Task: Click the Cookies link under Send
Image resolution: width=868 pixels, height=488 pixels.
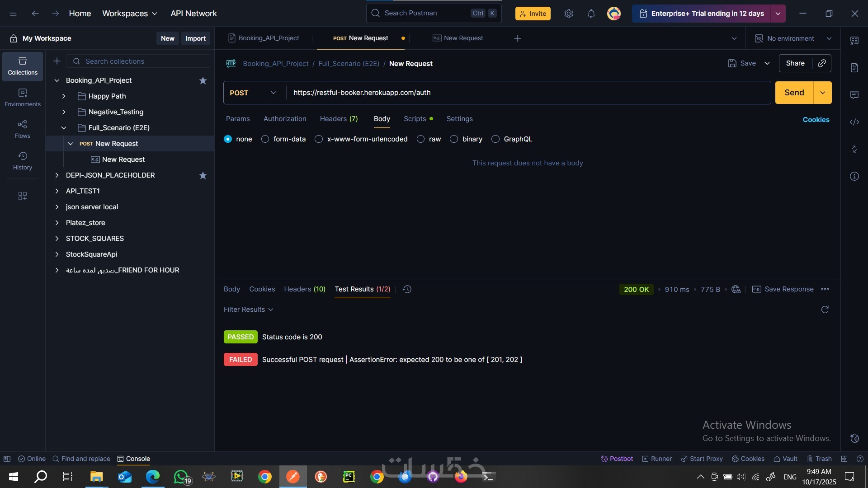Action: click(816, 120)
